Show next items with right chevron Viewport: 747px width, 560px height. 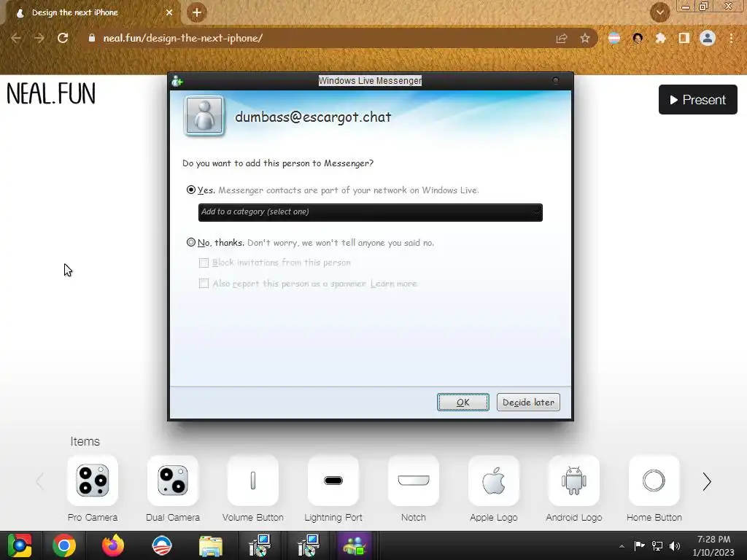pyautogui.click(x=707, y=481)
